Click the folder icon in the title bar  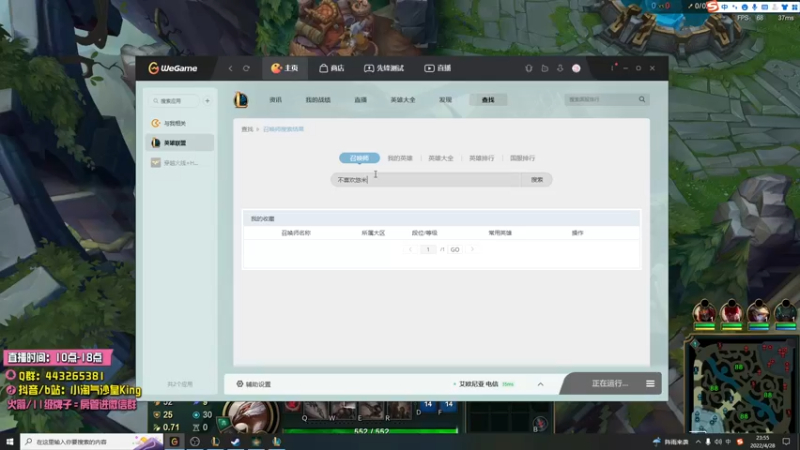pos(544,68)
